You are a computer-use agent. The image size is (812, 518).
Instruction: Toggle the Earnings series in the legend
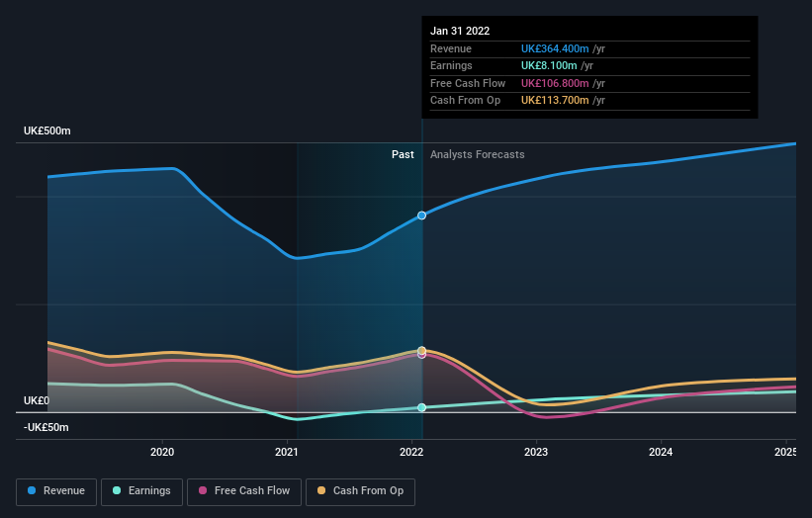click(141, 490)
